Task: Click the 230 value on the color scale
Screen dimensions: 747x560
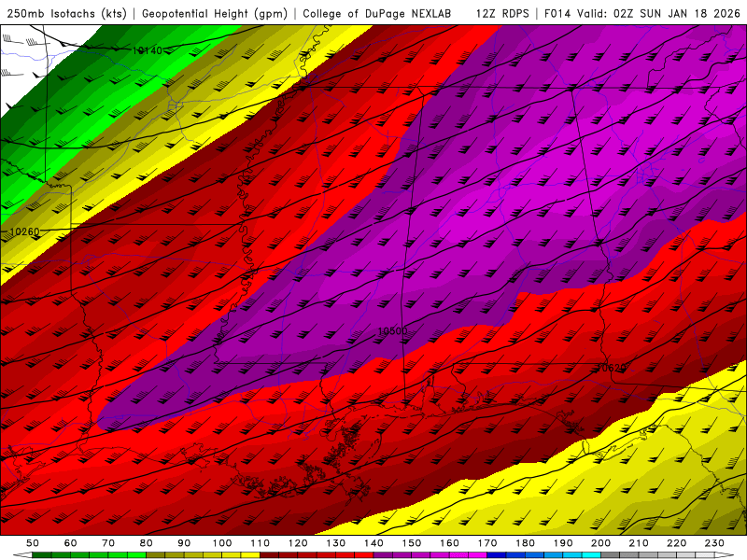Action: coord(714,543)
